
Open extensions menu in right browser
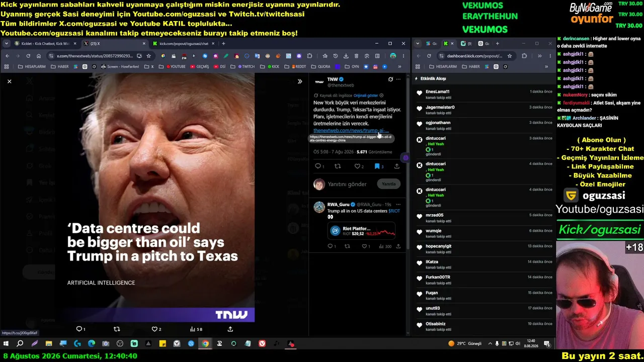[x=524, y=56]
